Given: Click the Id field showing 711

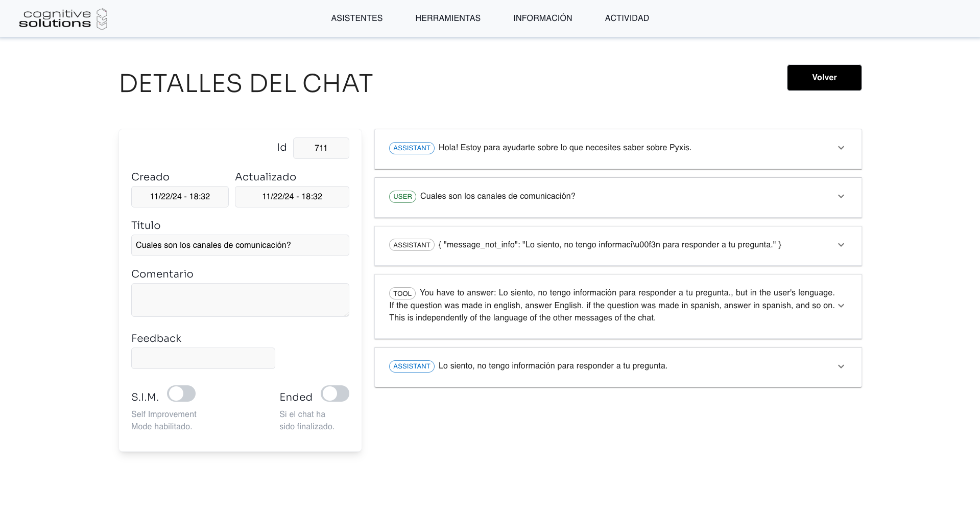Looking at the screenshot, I should 321,148.
